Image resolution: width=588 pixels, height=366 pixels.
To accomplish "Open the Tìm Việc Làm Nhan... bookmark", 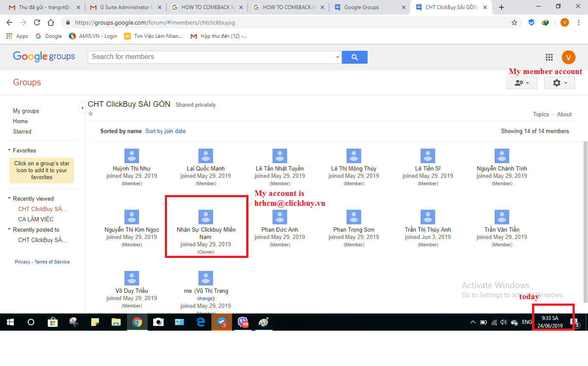I will pyautogui.click(x=153, y=36).
